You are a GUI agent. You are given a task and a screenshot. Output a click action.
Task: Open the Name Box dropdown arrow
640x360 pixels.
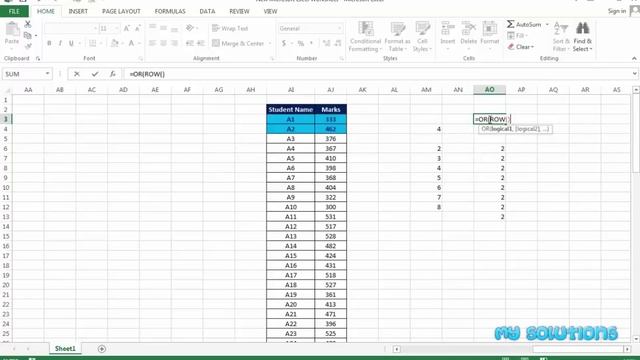[47, 74]
